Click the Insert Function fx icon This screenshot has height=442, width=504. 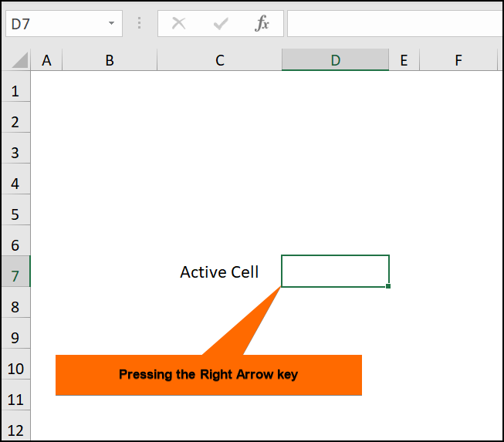[262, 24]
